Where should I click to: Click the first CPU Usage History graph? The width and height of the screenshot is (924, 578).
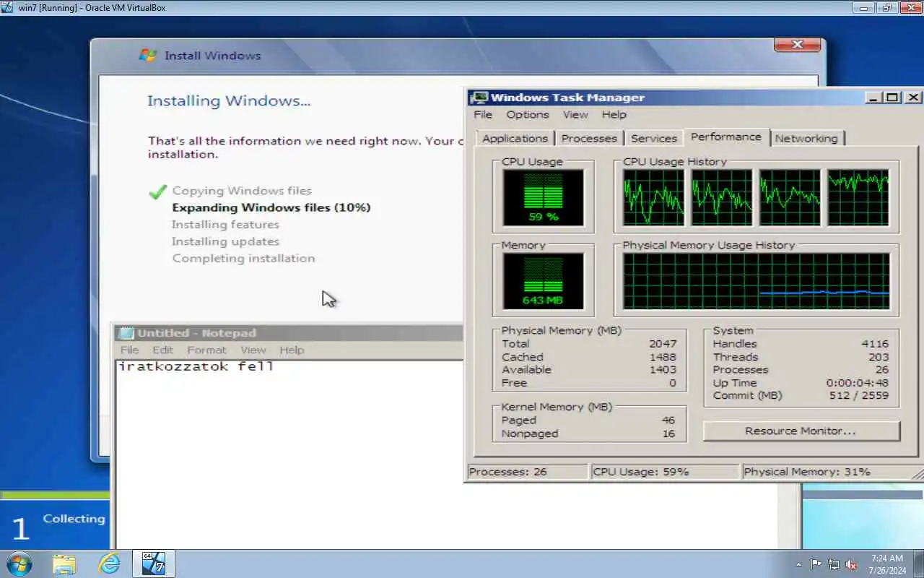[653, 197]
